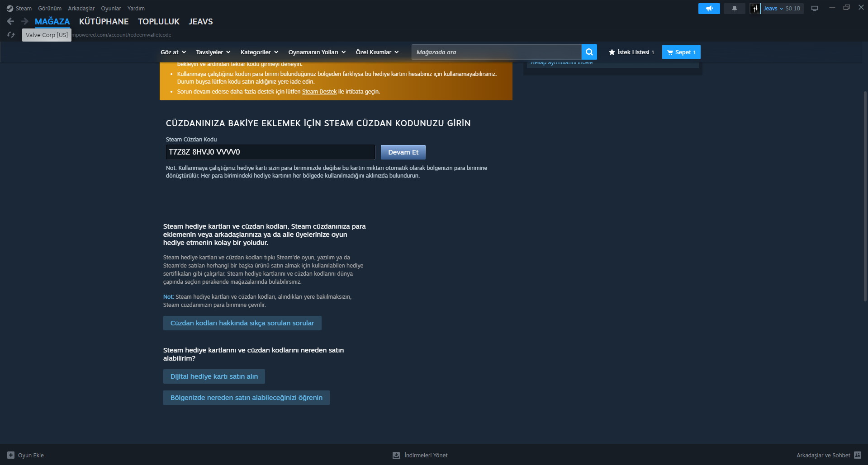Click the Jeavs profile avatar

point(755,9)
